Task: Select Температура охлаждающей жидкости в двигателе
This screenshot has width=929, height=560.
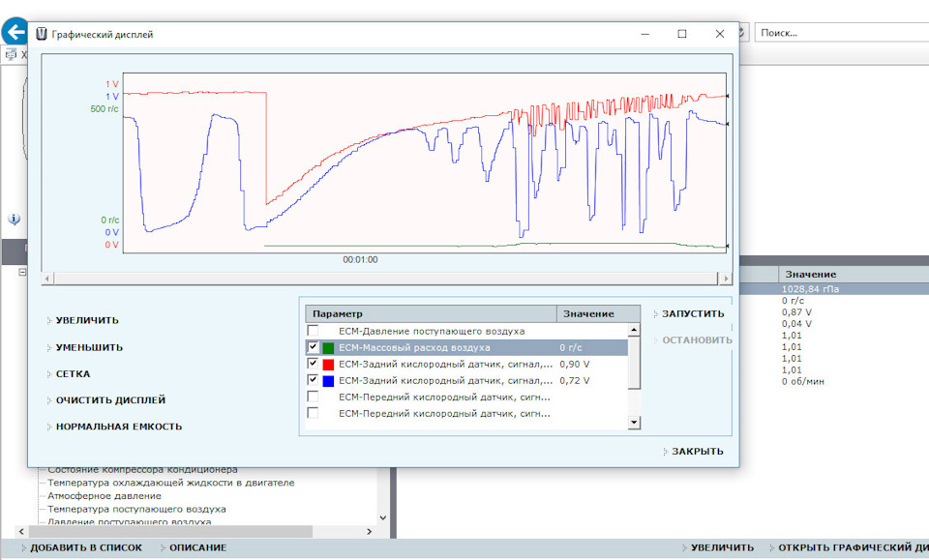Action: [x=170, y=483]
